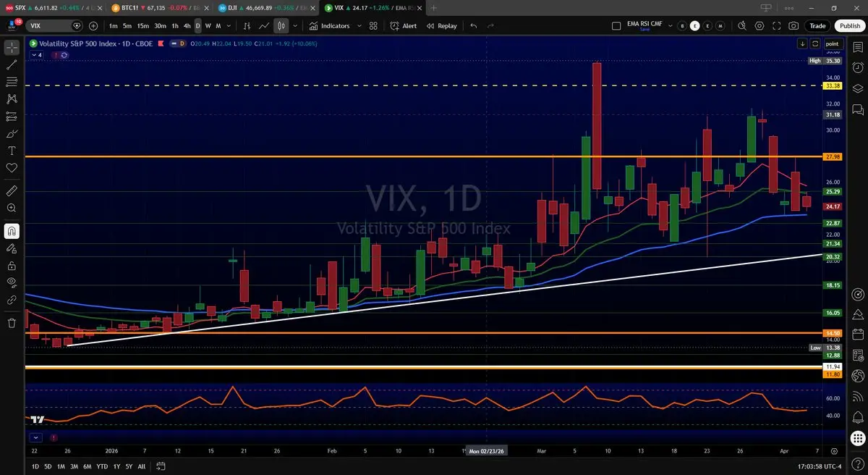Image resolution: width=868 pixels, height=475 pixels.
Task: Switch to the SPX tab
Action: (54, 7)
